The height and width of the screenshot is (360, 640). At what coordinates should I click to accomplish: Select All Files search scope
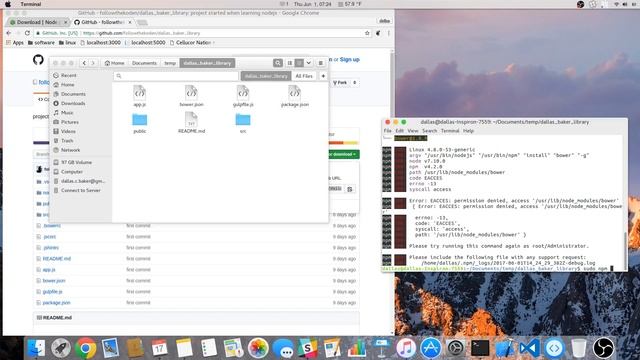click(304, 76)
